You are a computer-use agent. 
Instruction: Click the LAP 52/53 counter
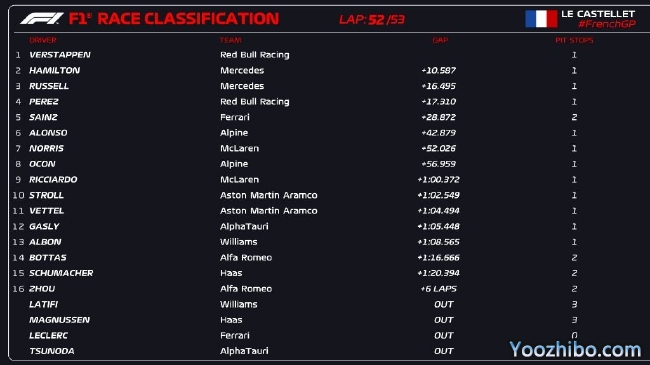pyautogui.click(x=372, y=19)
